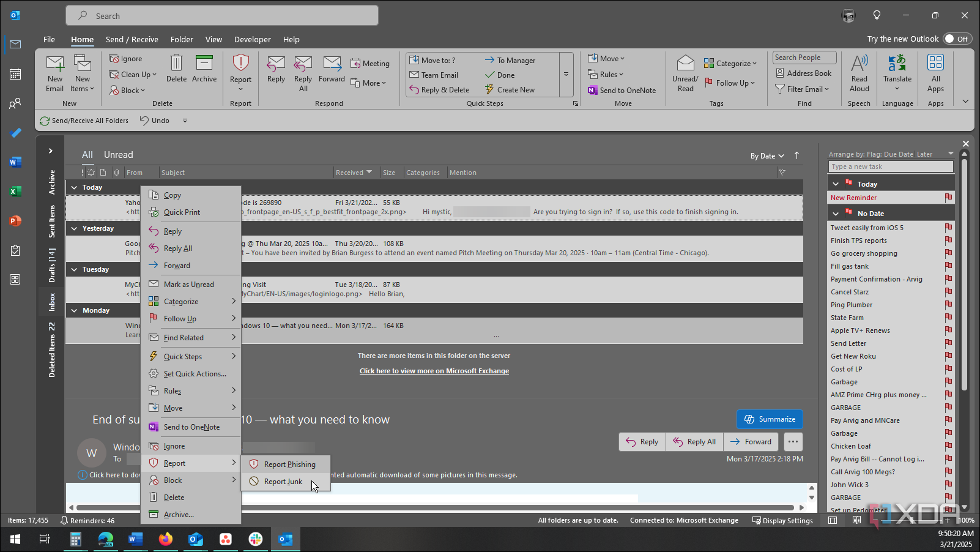Click the Type a new task field
This screenshot has height=552, width=980.
pos(891,166)
